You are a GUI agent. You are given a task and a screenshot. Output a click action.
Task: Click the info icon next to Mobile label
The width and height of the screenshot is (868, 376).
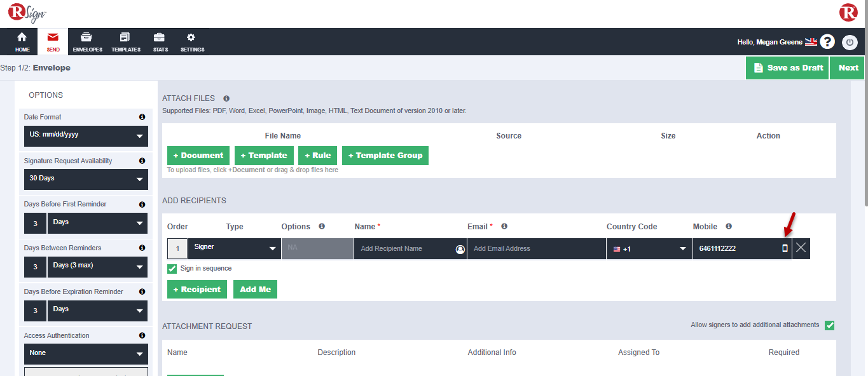729,226
